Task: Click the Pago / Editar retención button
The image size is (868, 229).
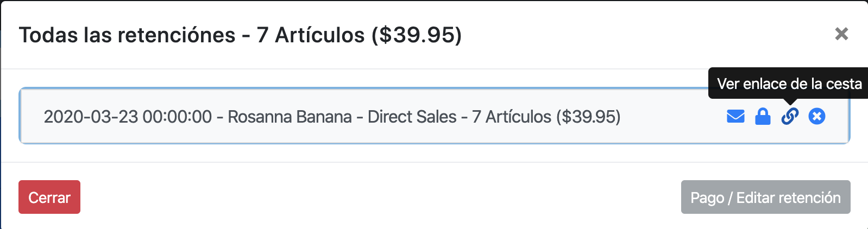Action: pyautogui.click(x=765, y=197)
